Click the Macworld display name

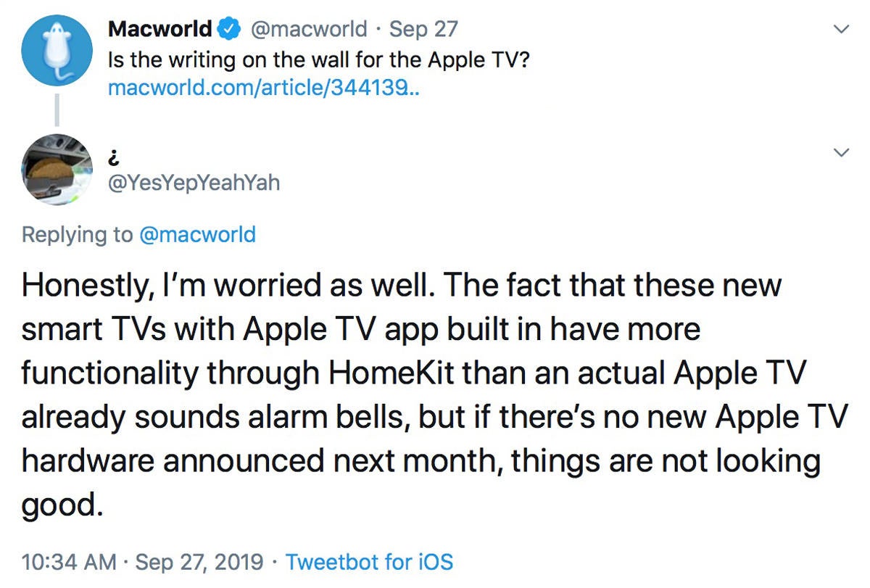click(x=160, y=30)
